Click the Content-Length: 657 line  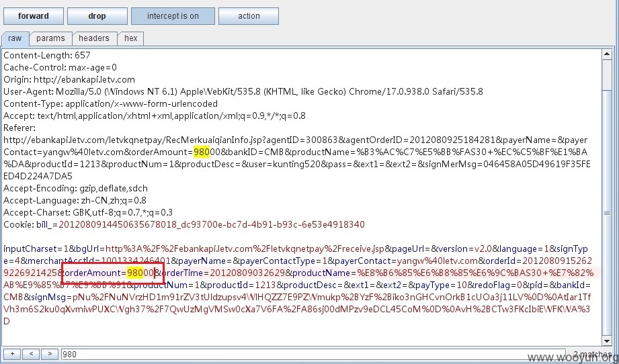[47, 56]
